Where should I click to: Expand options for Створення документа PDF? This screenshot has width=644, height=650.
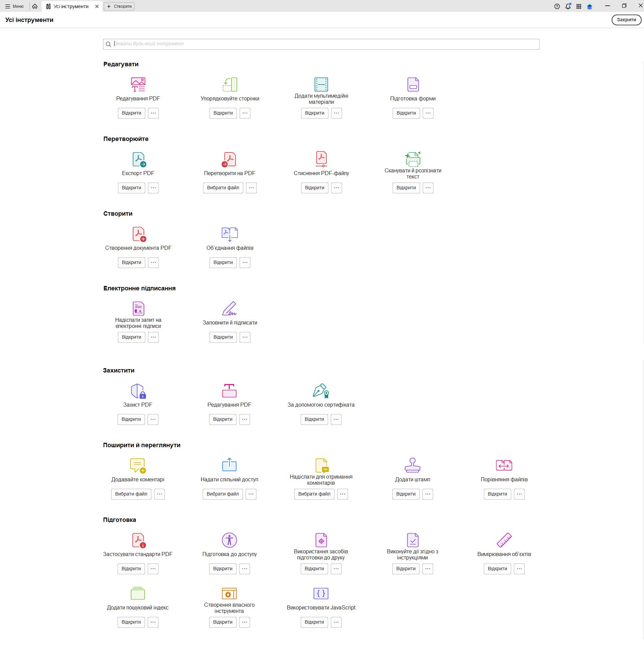pyautogui.click(x=153, y=262)
